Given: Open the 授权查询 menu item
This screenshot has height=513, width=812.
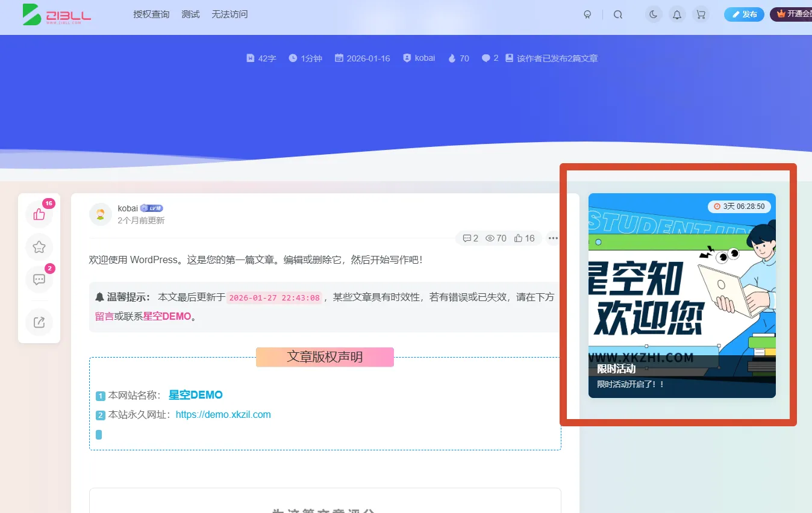Looking at the screenshot, I should point(151,14).
